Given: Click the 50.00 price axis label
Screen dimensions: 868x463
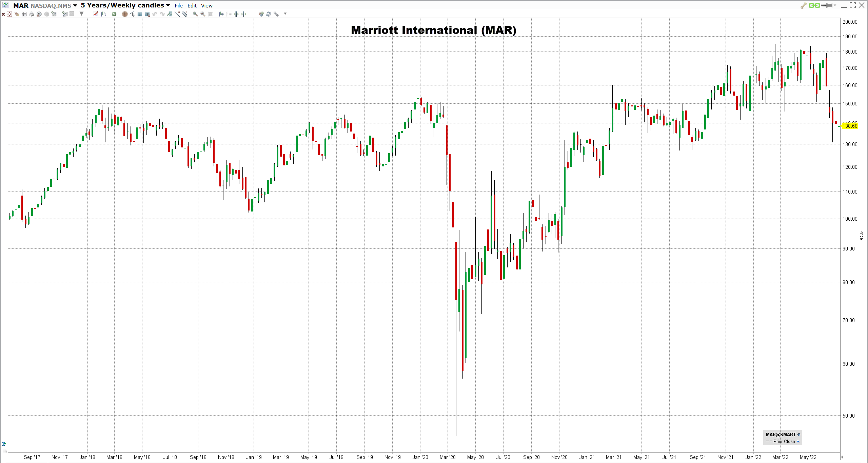Looking at the screenshot, I should tap(849, 416).
